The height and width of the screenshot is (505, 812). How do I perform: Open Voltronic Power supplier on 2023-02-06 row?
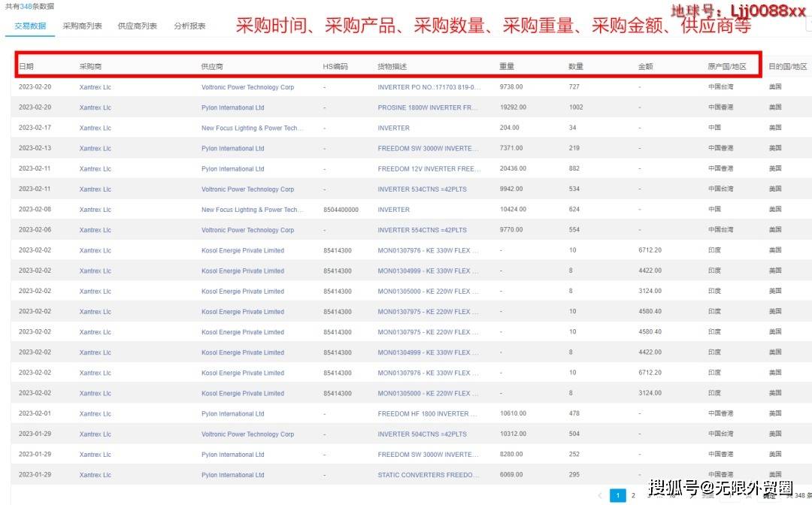tap(247, 230)
